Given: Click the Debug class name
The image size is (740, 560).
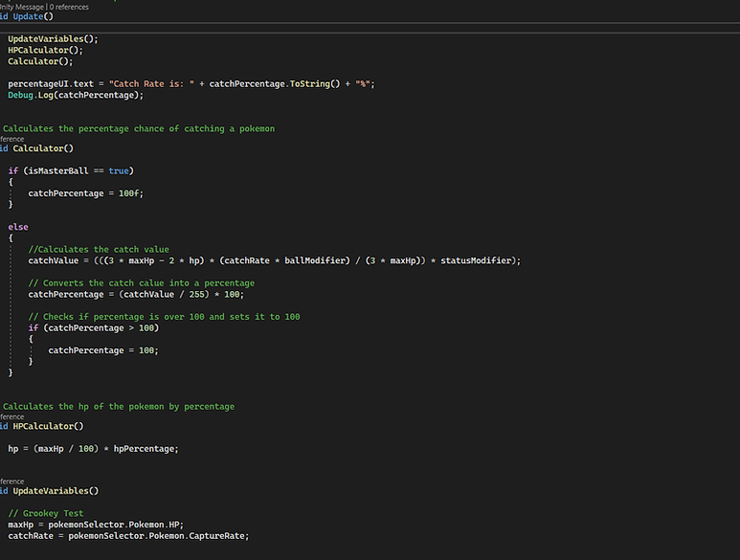Looking at the screenshot, I should coord(20,96).
